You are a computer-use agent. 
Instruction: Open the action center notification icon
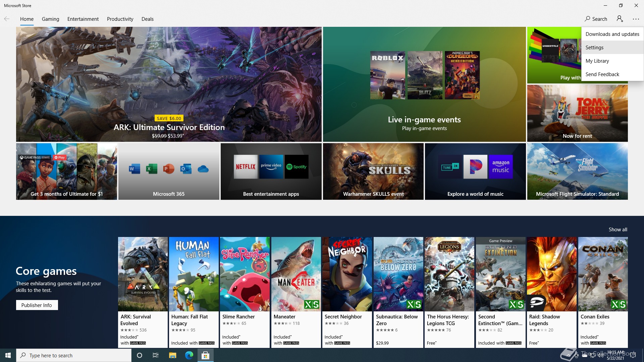click(633, 355)
